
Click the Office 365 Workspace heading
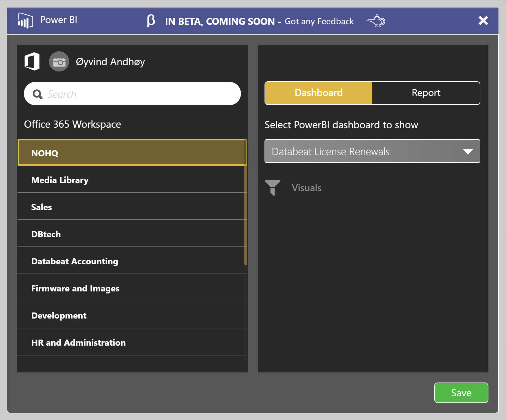73,124
